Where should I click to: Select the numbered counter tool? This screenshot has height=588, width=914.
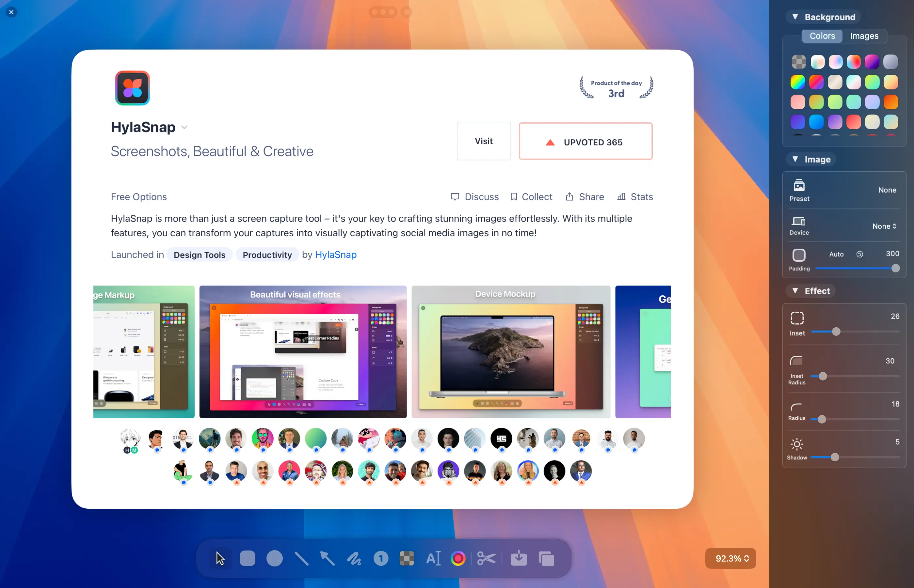coord(380,558)
